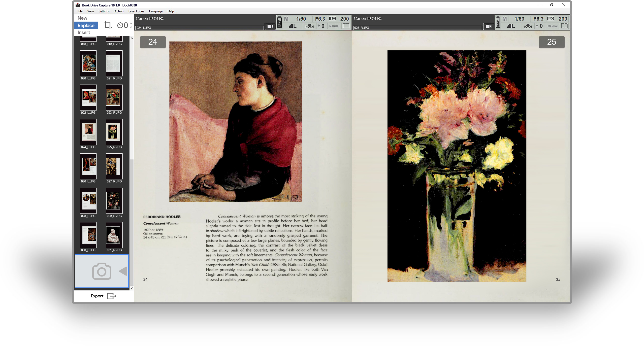644x348 pixels.
Task: Click the large camera capture button
Action: (101, 271)
